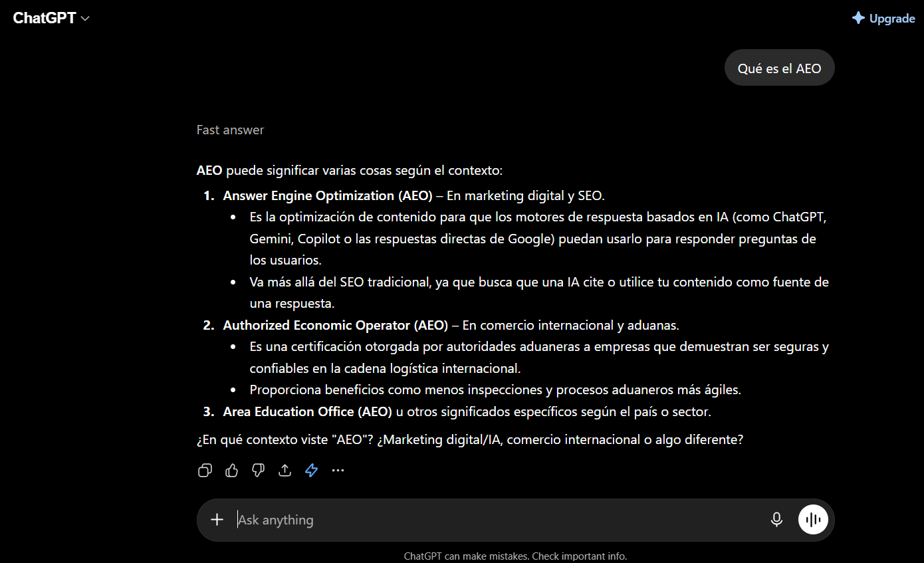Screen dimensions: 924x563
Task: Click the microphone dictation icon
Action: coord(776,520)
